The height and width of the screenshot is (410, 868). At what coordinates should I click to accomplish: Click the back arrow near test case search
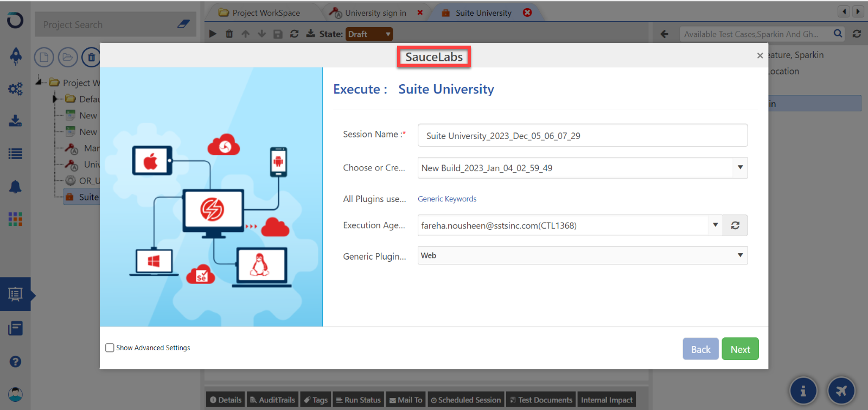click(x=664, y=34)
